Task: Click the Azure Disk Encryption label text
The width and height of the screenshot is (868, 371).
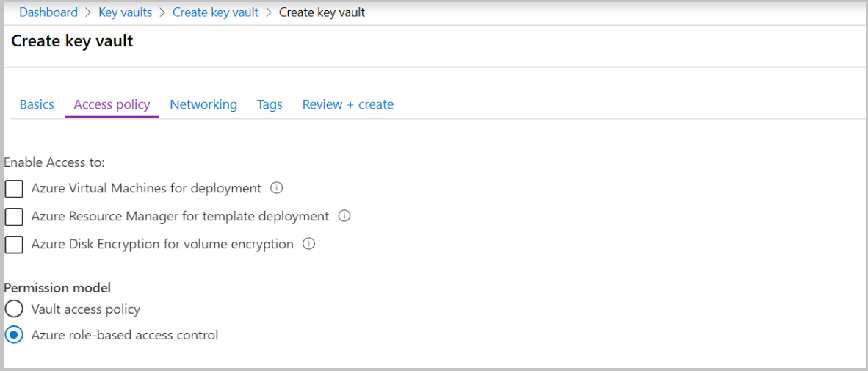Action: pyautogui.click(x=162, y=244)
